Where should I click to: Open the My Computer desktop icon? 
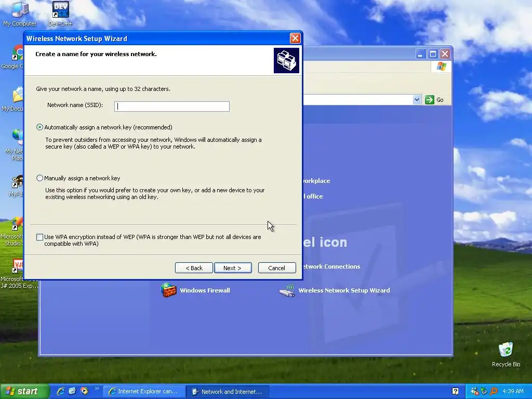pos(20,14)
